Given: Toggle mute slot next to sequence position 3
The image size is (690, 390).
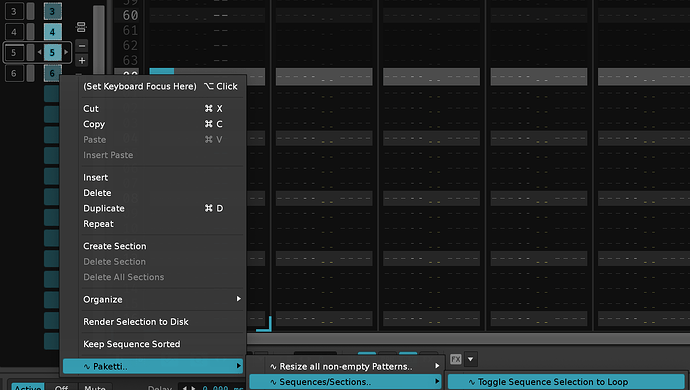Looking at the screenshot, I should click(x=30, y=11).
